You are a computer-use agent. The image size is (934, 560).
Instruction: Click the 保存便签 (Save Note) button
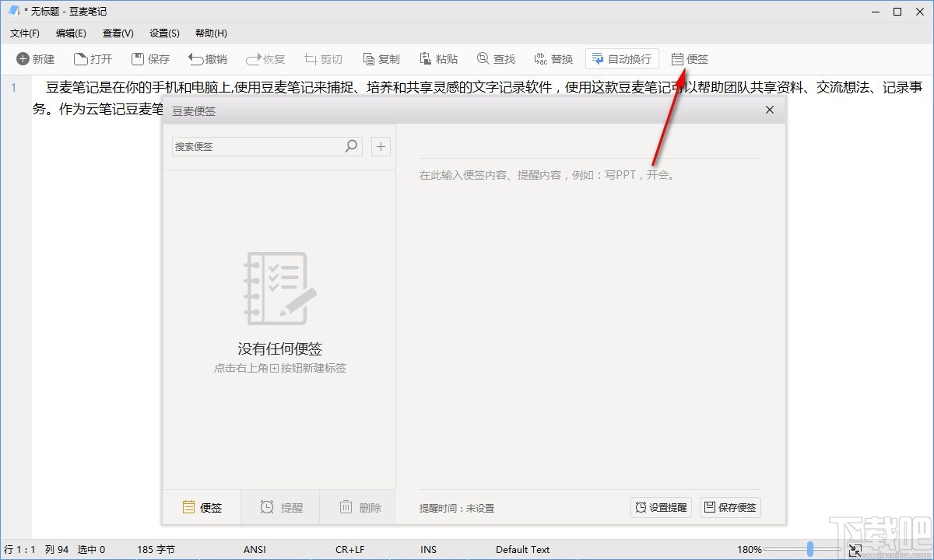point(729,507)
